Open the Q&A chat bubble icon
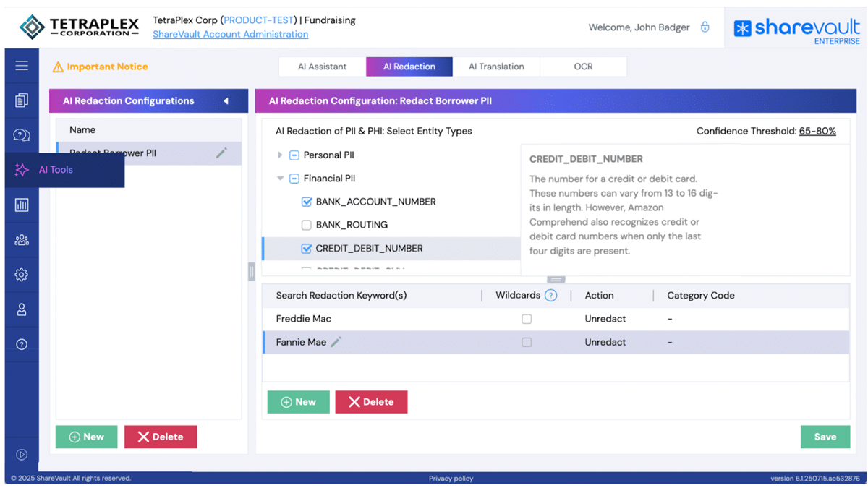The image size is (868, 488). [22, 135]
